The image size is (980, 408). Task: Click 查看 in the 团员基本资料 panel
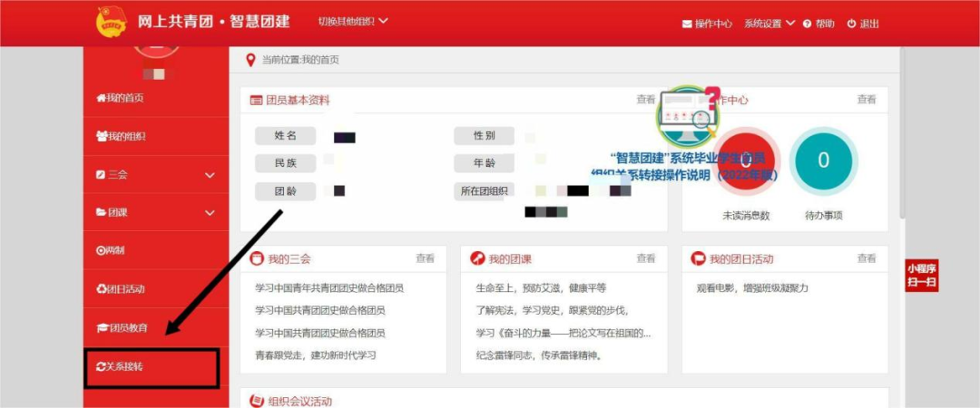coord(646,100)
